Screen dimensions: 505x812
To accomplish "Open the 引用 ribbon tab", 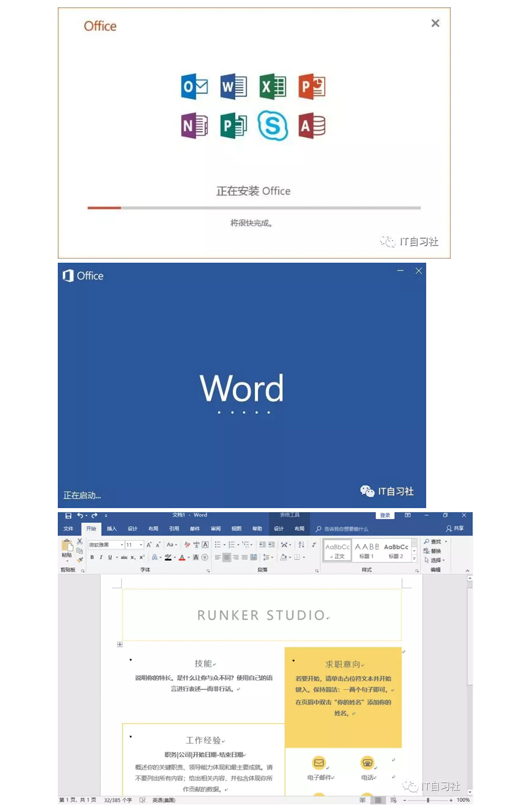I will pyautogui.click(x=174, y=529).
